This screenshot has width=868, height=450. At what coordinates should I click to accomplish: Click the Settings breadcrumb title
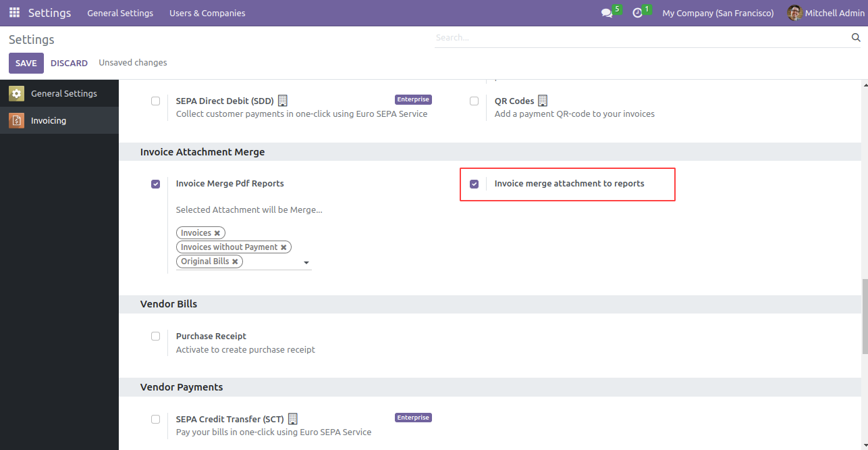point(32,40)
